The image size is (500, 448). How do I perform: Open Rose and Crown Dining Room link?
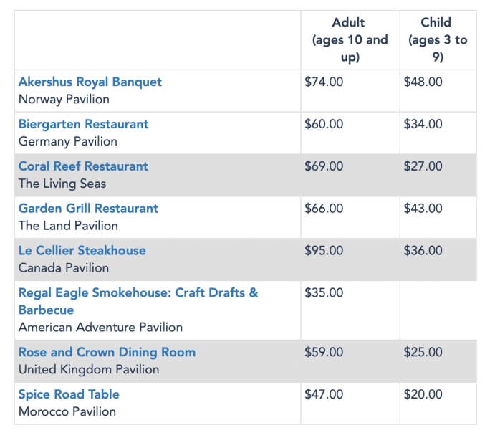(x=107, y=352)
